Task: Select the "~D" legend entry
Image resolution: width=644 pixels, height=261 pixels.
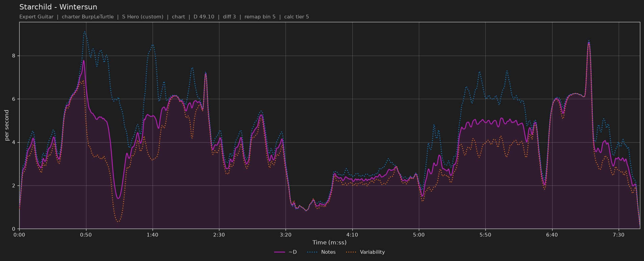Action: click(x=286, y=252)
